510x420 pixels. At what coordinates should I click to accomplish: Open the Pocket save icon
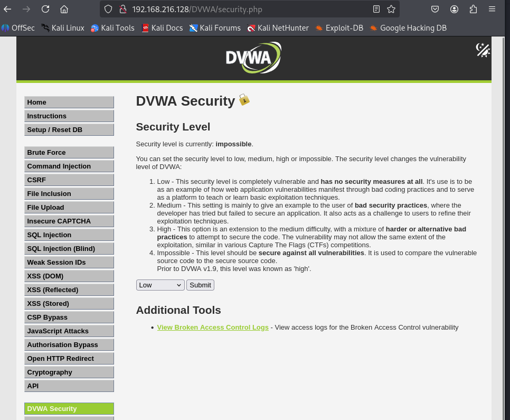pos(435,9)
